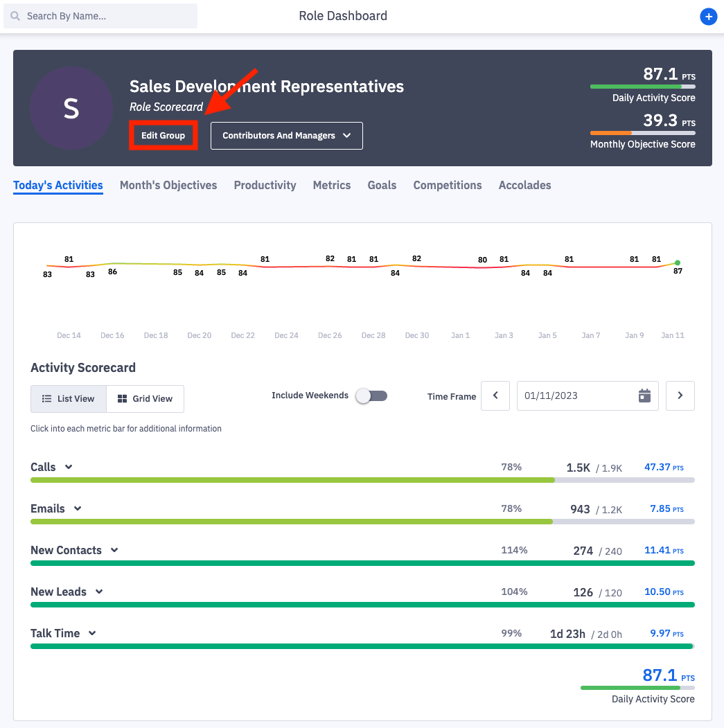Screen dimensions: 724x728
Task: Open the Competitions tab
Action: click(x=447, y=185)
